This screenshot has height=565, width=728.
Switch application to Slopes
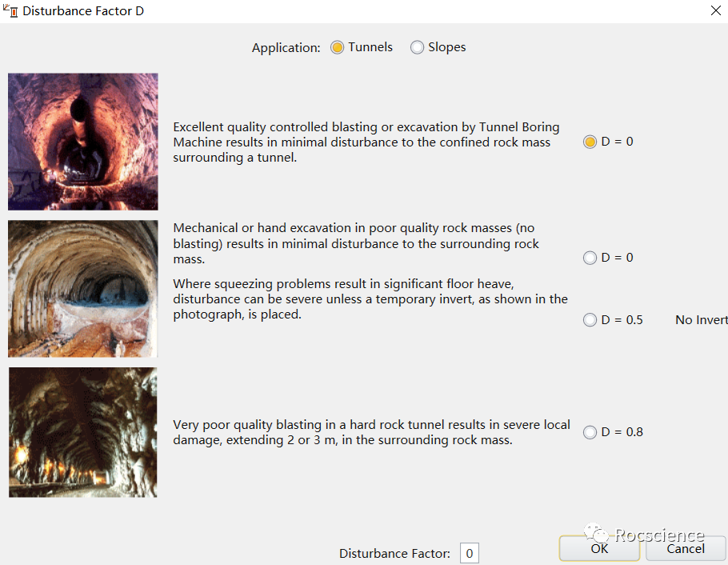(x=417, y=47)
